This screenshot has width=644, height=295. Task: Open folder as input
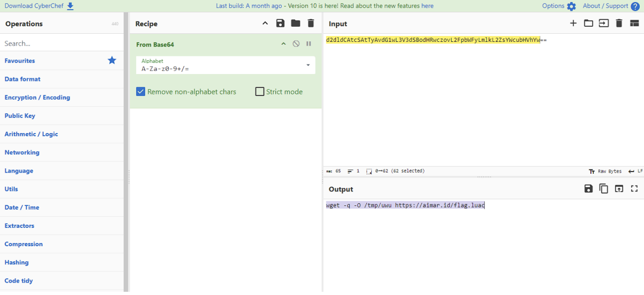click(588, 23)
